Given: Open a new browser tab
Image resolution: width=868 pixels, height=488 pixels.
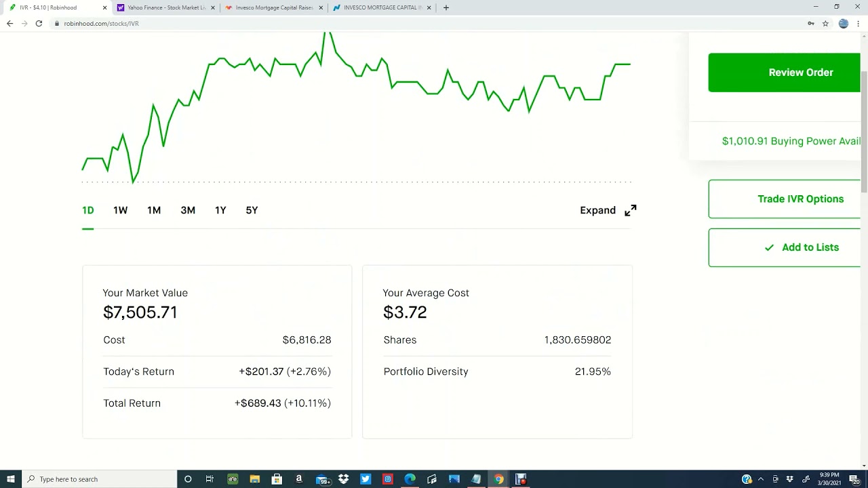Looking at the screenshot, I should coord(446,7).
